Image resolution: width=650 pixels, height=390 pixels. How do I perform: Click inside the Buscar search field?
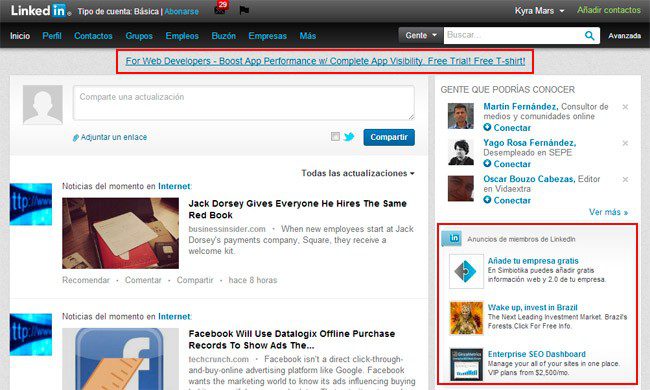pyautogui.click(x=514, y=36)
